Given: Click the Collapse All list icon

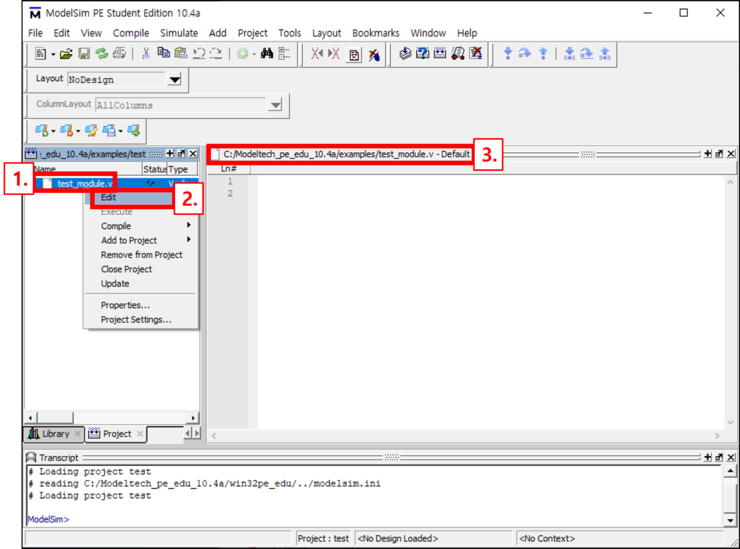Looking at the screenshot, I should 284,53.
